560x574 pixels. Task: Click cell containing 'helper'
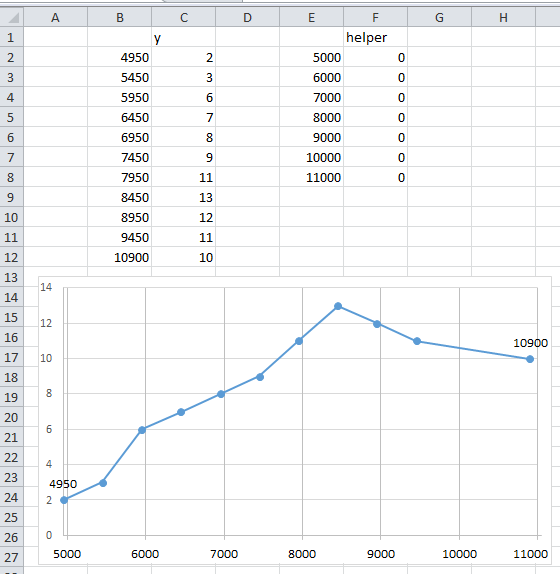[x=376, y=37]
